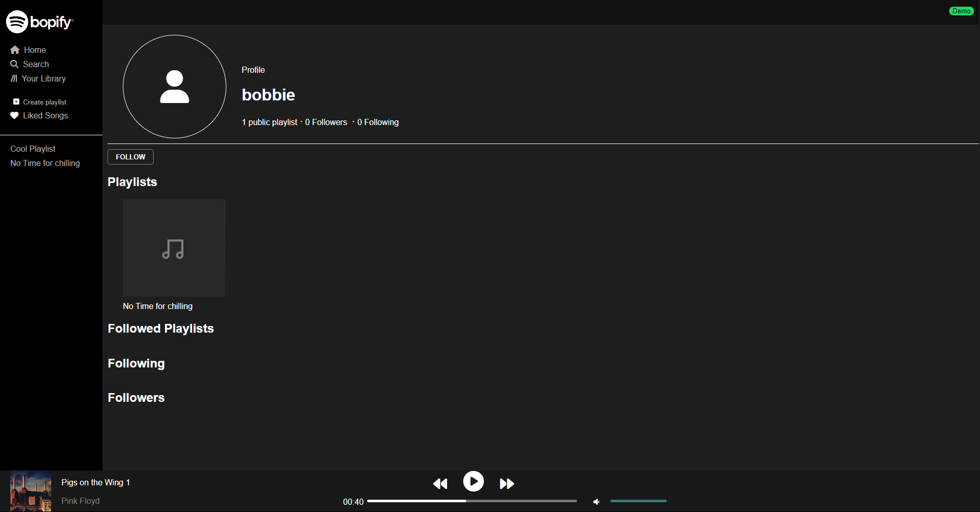Click the profile avatar picture
Image resolution: width=980 pixels, height=512 pixels.
175,87
